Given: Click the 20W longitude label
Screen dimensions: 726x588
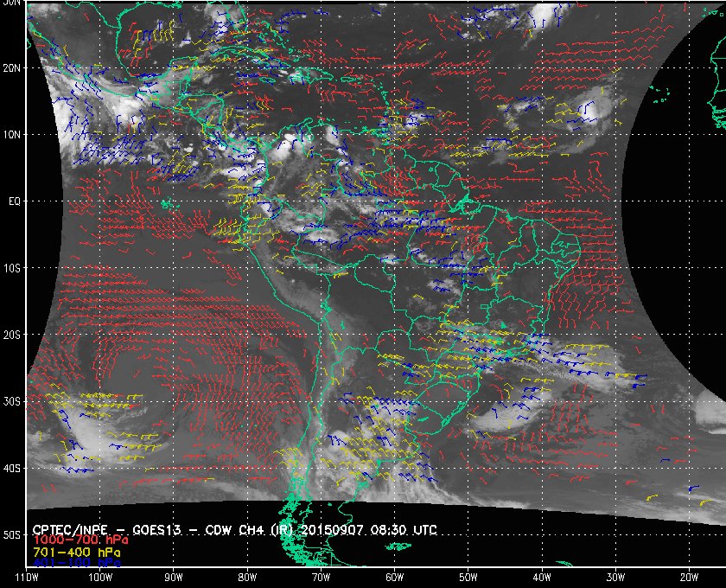Looking at the screenshot, I should pyautogui.click(x=689, y=578).
